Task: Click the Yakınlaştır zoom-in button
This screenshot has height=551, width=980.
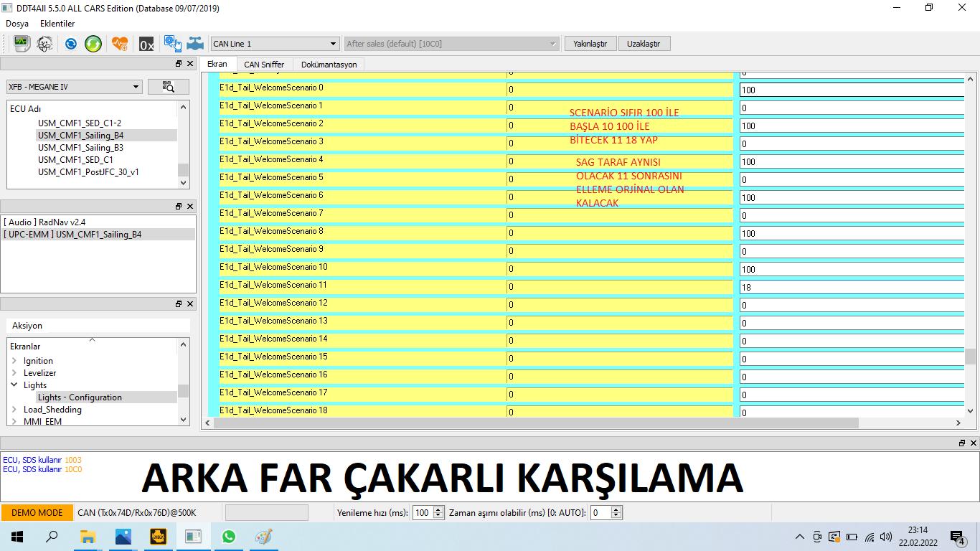Action: pos(590,44)
